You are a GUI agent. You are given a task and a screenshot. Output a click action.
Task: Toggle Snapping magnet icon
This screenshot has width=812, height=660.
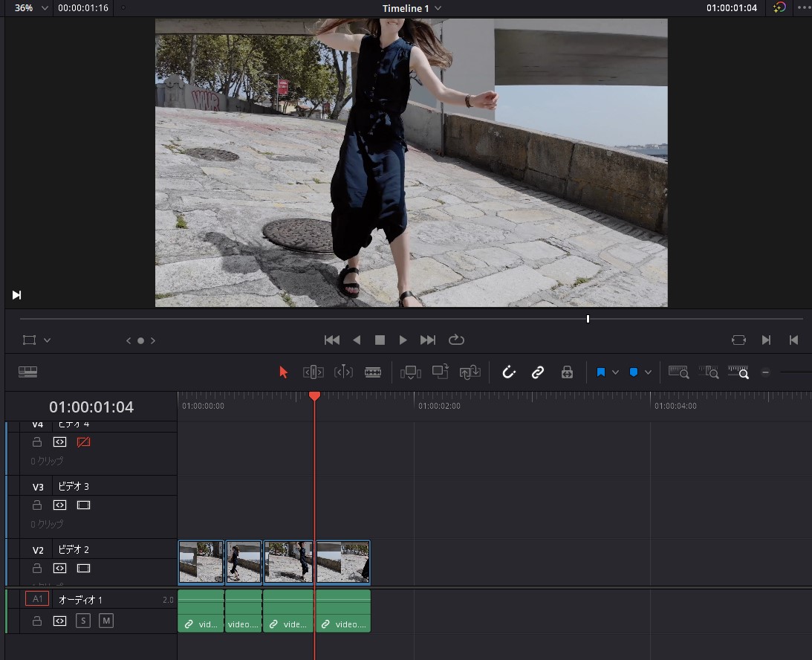coord(509,372)
